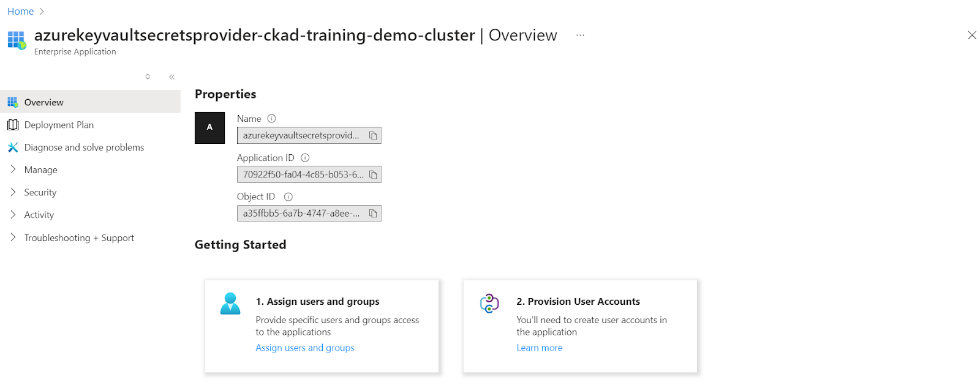Click the '2. Provision User Accounts' heading
This screenshot has height=388, width=980.
[578, 302]
